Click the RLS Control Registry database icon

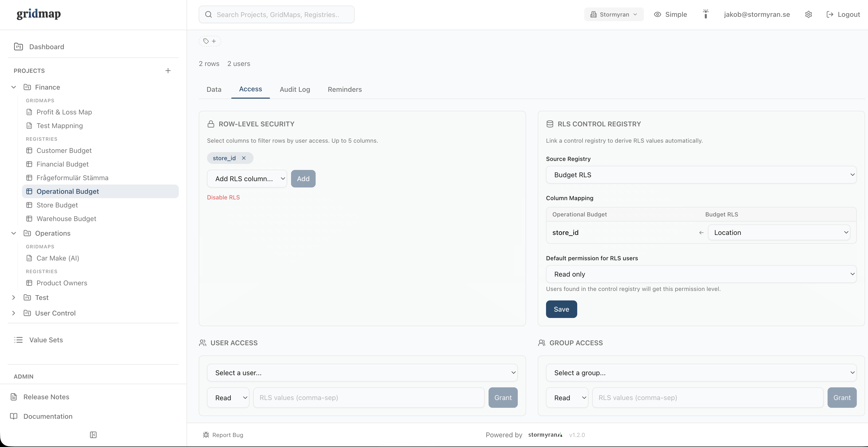(550, 124)
